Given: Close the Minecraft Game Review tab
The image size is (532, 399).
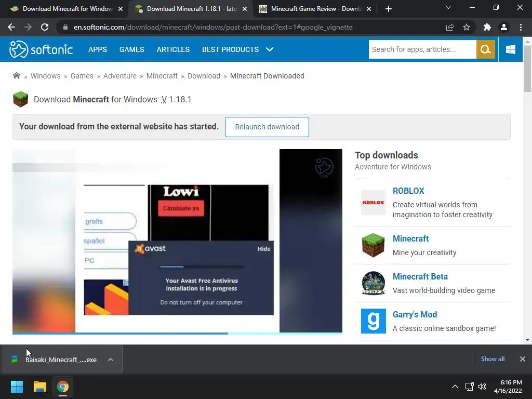Looking at the screenshot, I should [369, 9].
